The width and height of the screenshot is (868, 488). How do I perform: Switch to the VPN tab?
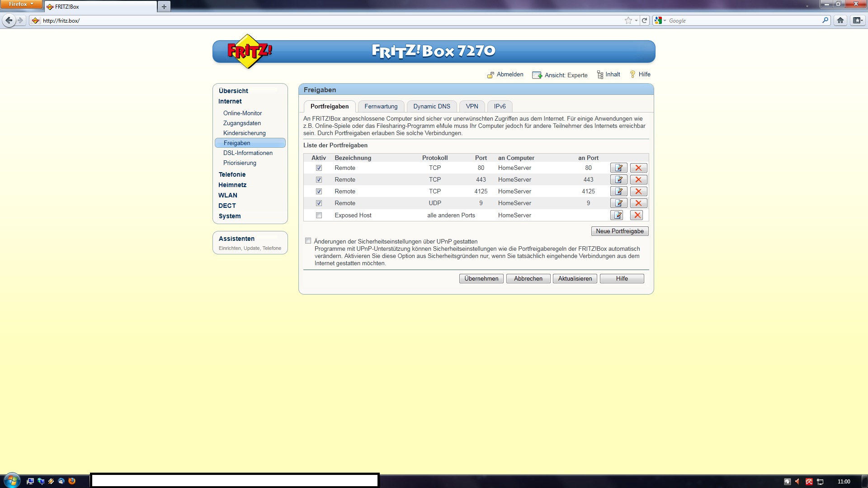click(x=472, y=106)
